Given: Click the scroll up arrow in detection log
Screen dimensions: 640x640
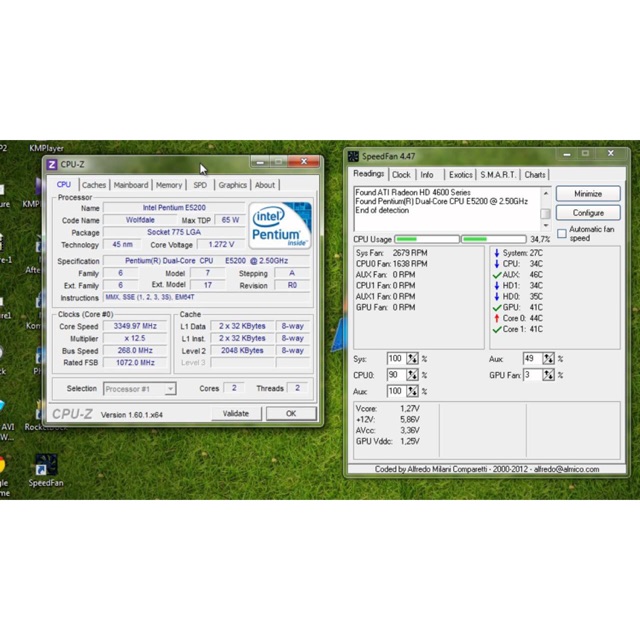Looking at the screenshot, I should point(546,193).
